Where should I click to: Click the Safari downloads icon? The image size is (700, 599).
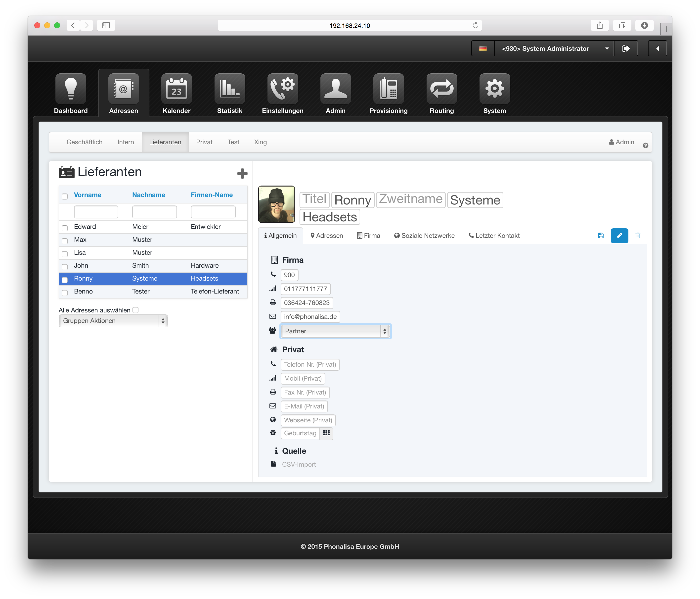pos(644,25)
